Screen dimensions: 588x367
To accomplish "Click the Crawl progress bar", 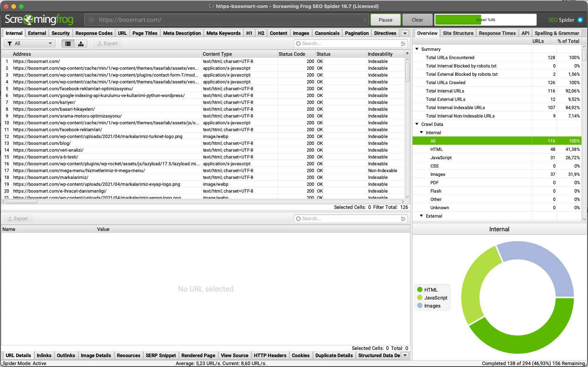I will tap(485, 20).
